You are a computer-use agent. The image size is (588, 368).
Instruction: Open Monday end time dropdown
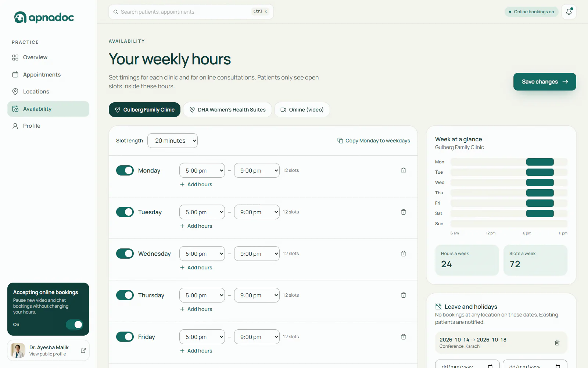(257, 170)
